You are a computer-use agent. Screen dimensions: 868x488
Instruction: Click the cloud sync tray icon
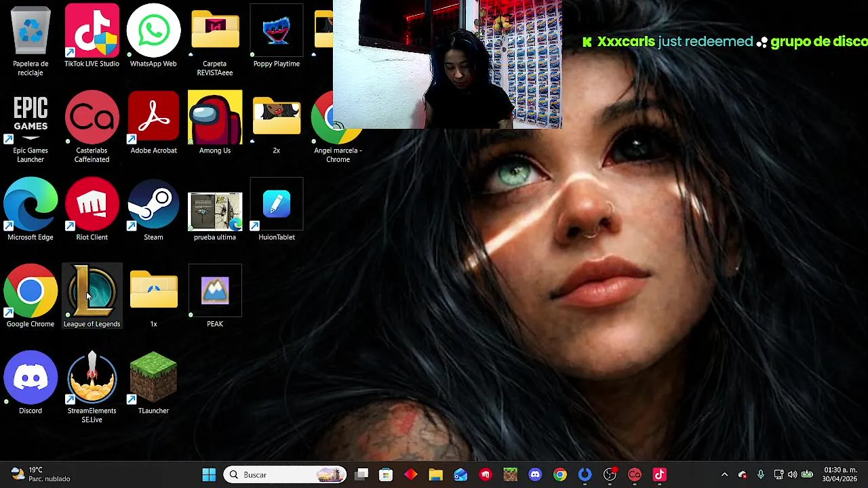coord(743,474)
